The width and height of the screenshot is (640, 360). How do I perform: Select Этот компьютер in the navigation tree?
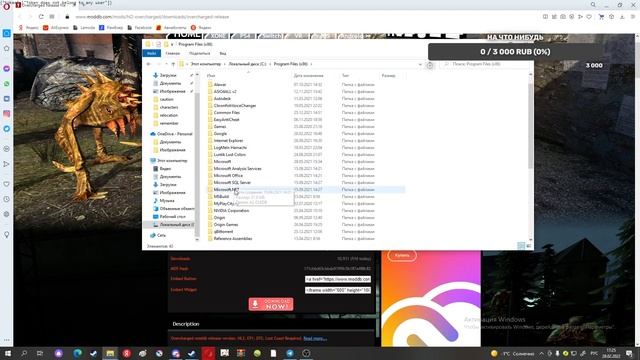172,160
